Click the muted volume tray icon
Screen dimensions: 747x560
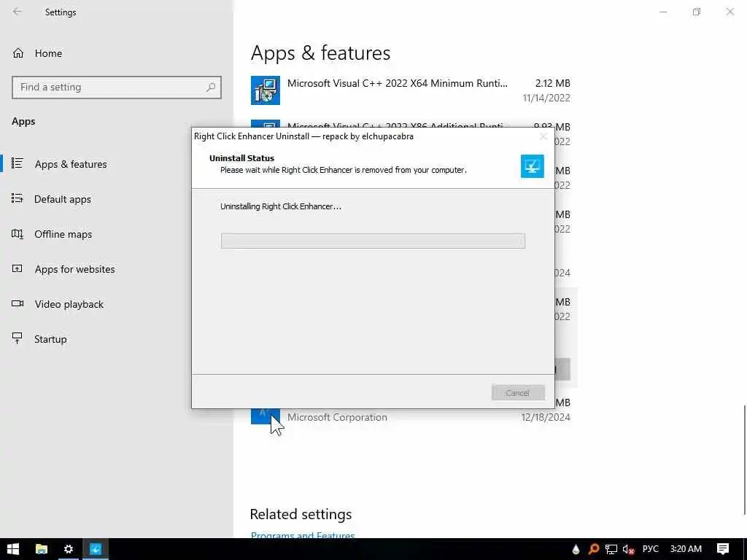628,549
